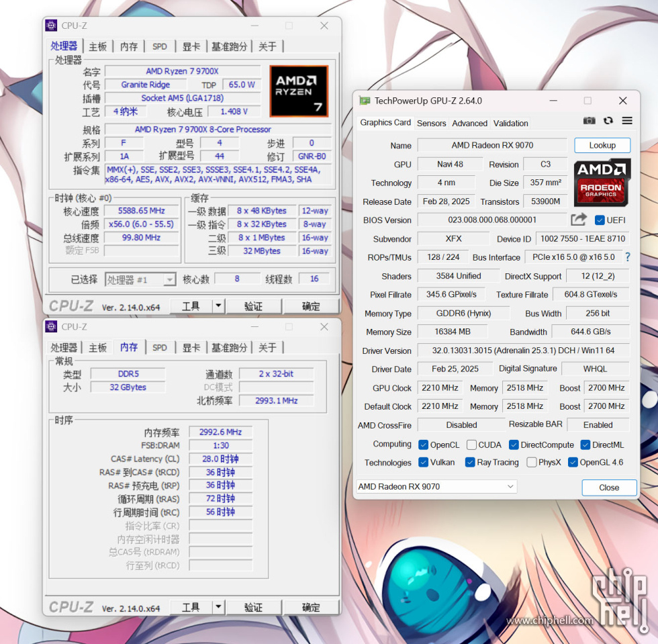
Task: Click Resizable BAR value Enabled
Action: (x=598, y=425)
